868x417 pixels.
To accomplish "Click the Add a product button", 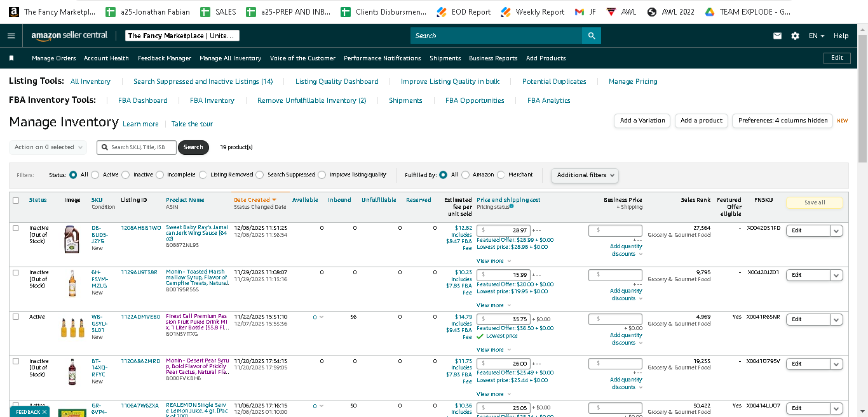I will coord(702,121).
